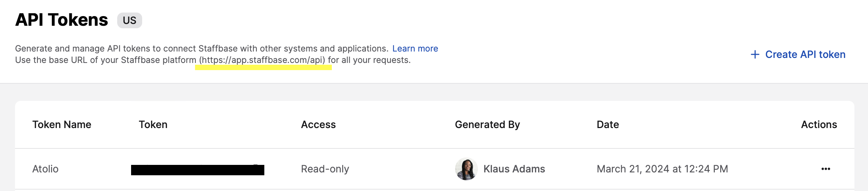868x191 pixels.
Task: Select the US region badge
Action: pyautogui.click(x=129, y=20)
